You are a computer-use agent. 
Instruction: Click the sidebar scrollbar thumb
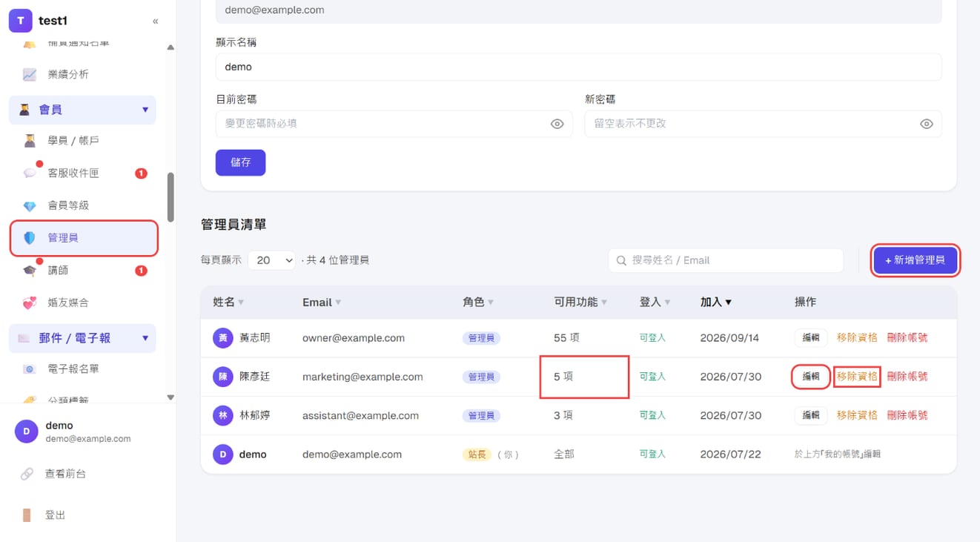tap(170, 197)
